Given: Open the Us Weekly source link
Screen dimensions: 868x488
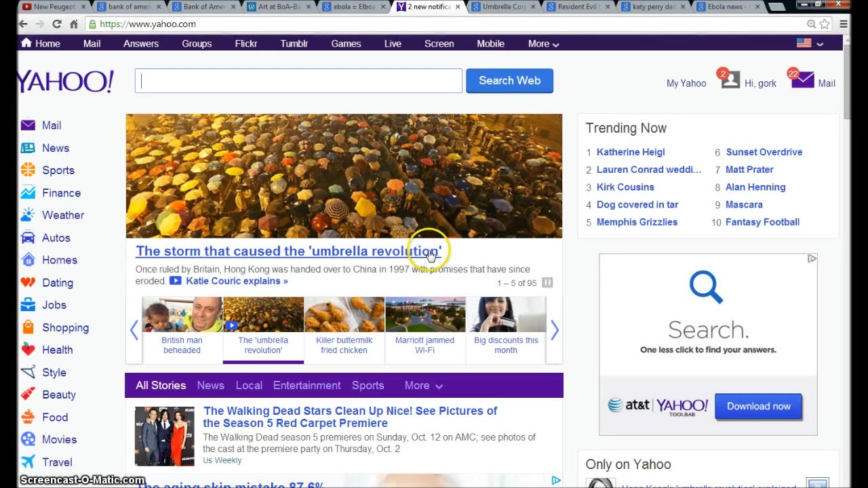Looking at the screenshot, I should pos(222,460).
